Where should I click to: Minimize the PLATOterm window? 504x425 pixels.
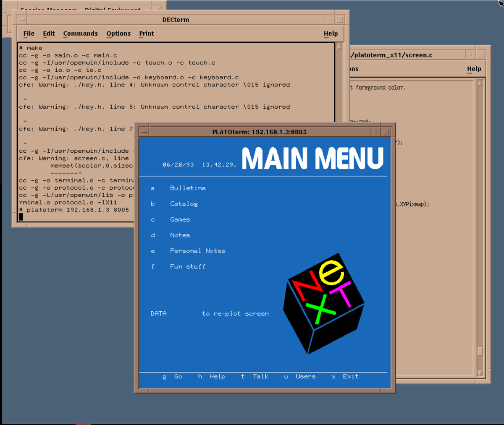tap(376, 132)
